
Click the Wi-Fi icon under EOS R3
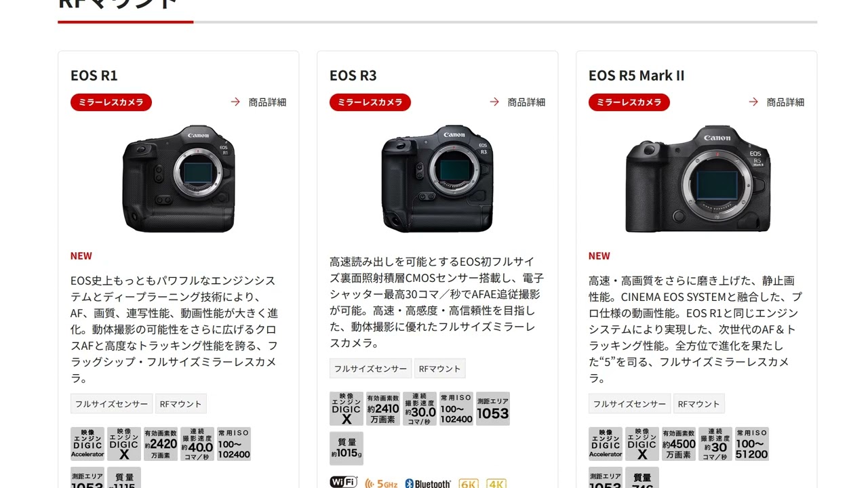(x=343, y=482)
